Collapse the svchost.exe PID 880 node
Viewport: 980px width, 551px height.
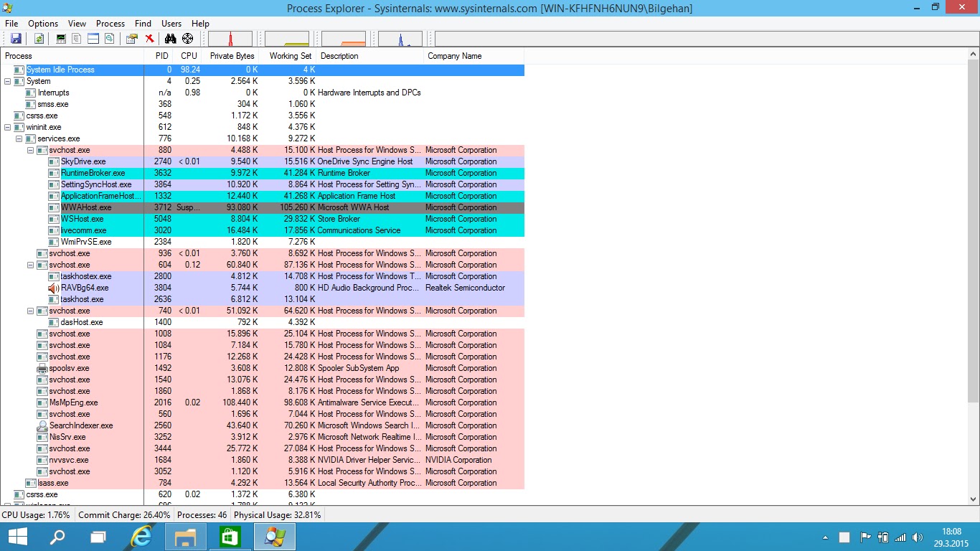click(x=30, y=150)
